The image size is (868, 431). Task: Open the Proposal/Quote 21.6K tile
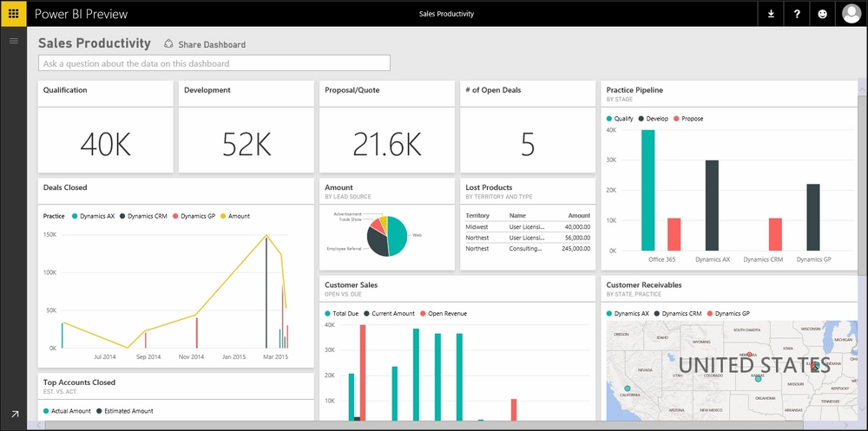pos(387,127)
